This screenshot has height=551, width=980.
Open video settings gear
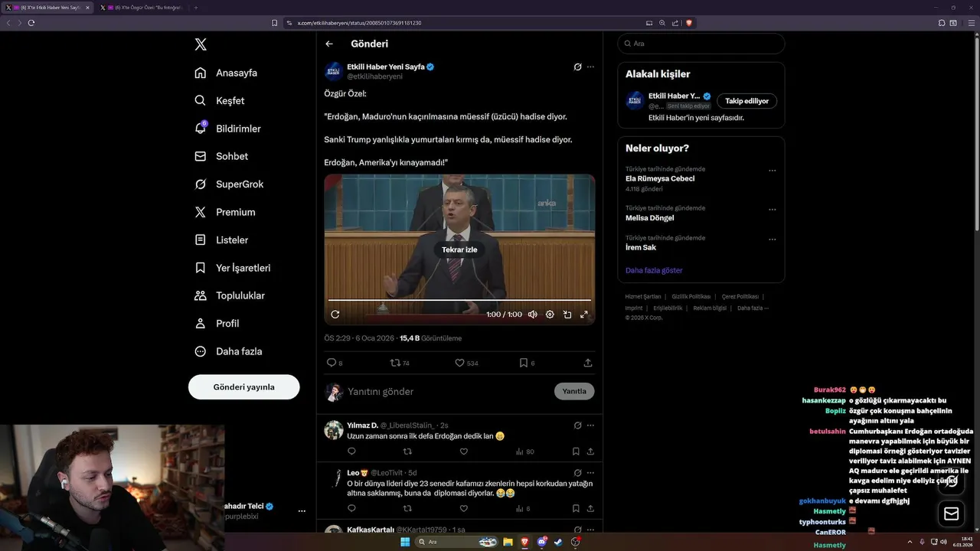(550, 315)
